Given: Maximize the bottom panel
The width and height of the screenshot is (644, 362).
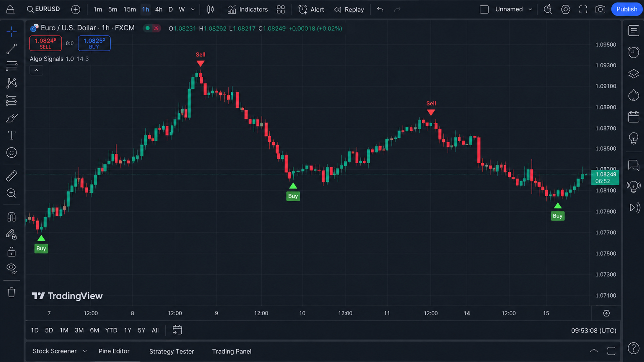Looking at the screenshot, I should (x=611, y=351).
